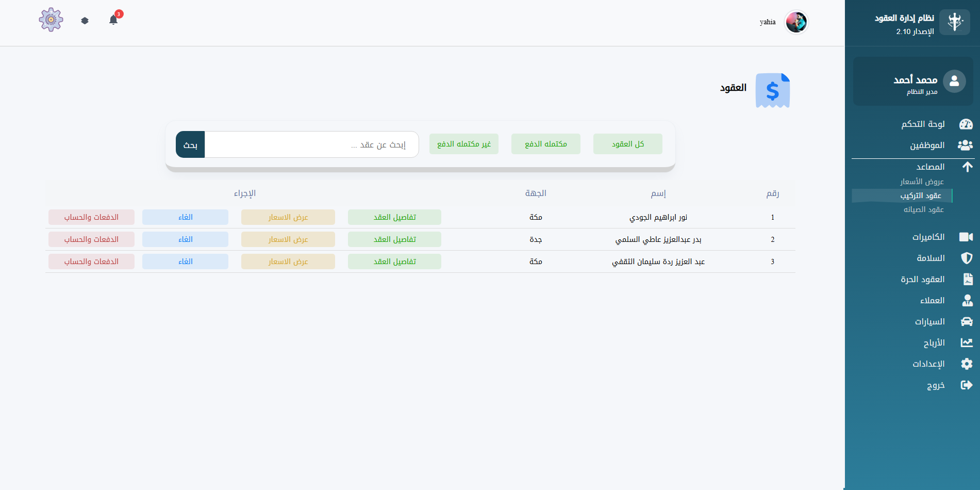Click the employees group icon (الموظفين)
Viewport: 980px width, 490px height.
click(x=965, y=145)
